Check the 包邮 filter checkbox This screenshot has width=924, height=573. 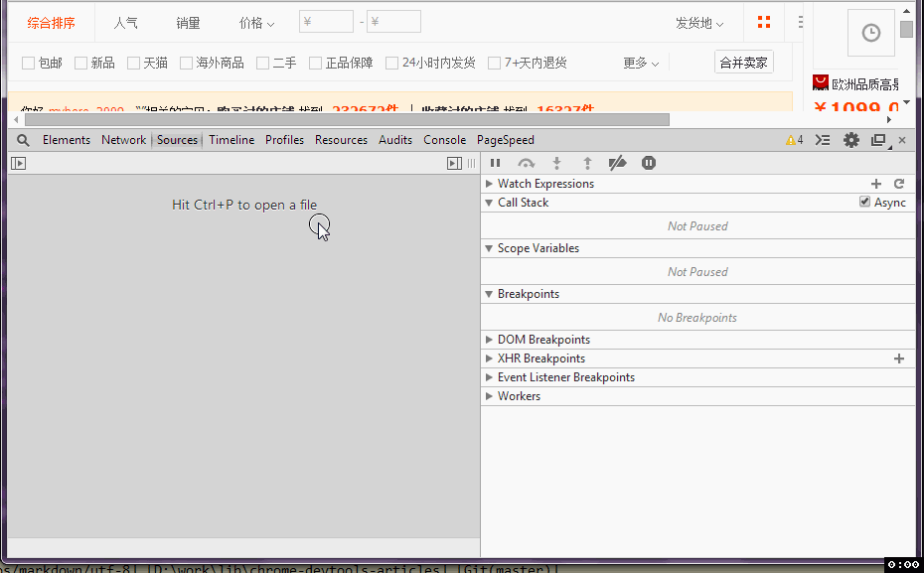pyautogui.click(x=29, y=64)
